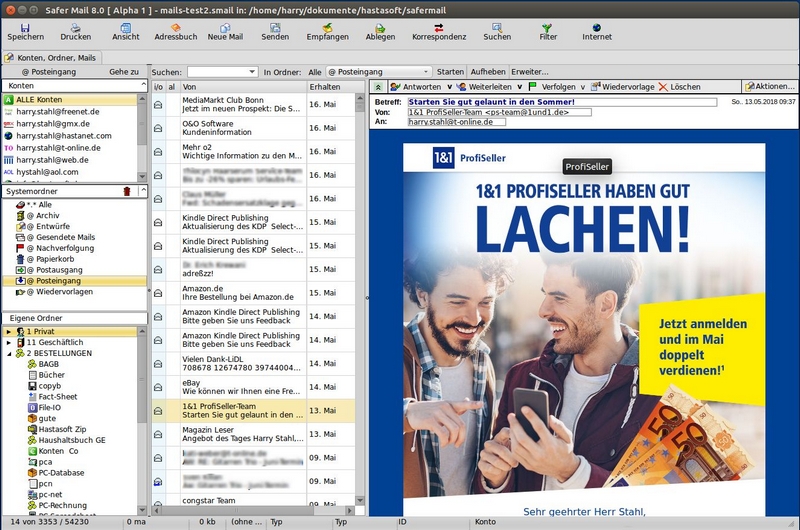The height and width of the screenshot is (530, 800).
Task: Click the Eigene Ordner tree scrollbar
Action: (142, 421)
